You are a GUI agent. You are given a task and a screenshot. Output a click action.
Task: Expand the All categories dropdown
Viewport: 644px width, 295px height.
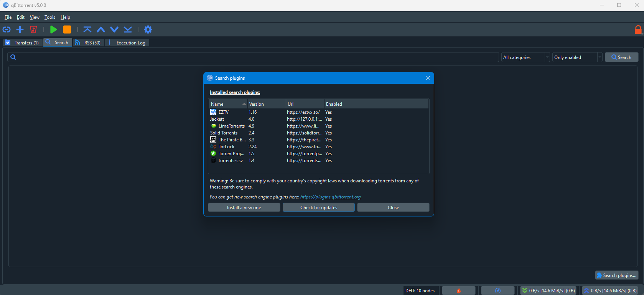525,57
